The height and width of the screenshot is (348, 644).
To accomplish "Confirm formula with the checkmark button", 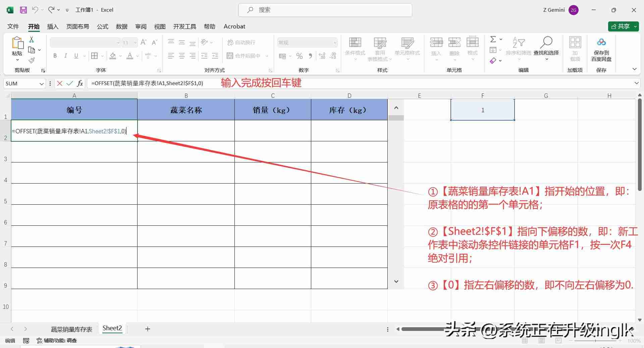I will coord(69,83).
